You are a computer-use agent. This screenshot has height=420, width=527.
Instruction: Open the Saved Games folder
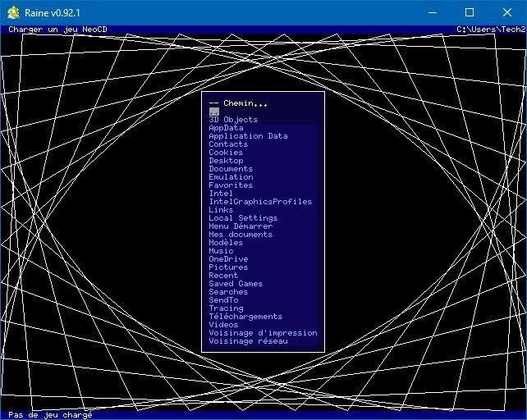236,284
